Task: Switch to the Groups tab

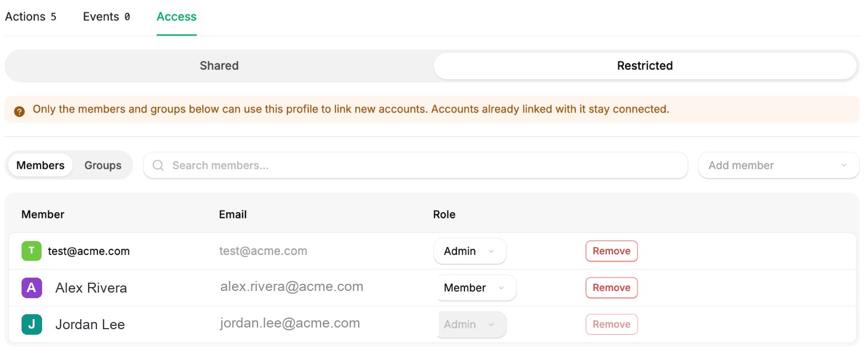Action: tap(103, 165)
